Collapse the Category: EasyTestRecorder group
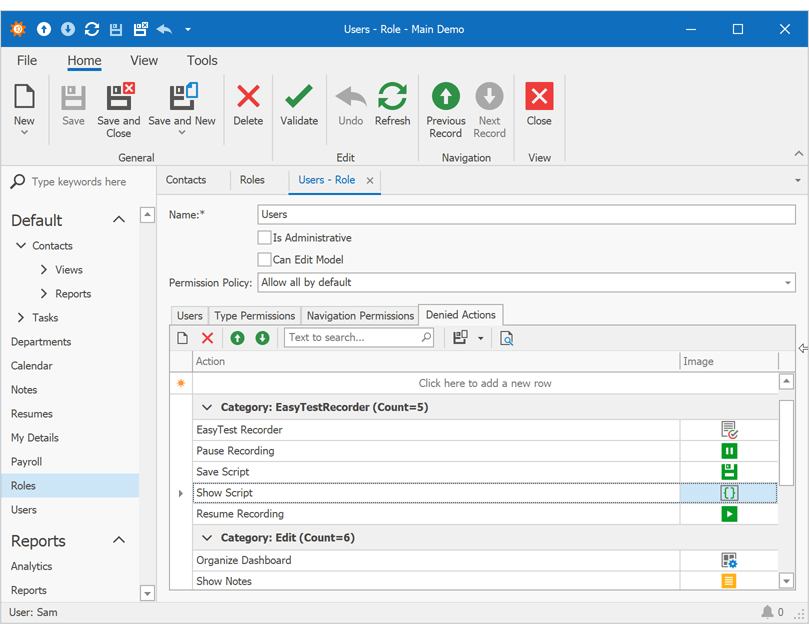The width and height of the screenshot is (809, 634). pos(207,407)
